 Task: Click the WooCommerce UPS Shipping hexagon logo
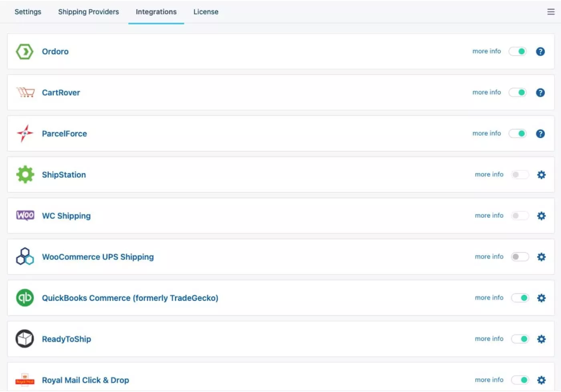pyautogui.click(x=25, y=257)
